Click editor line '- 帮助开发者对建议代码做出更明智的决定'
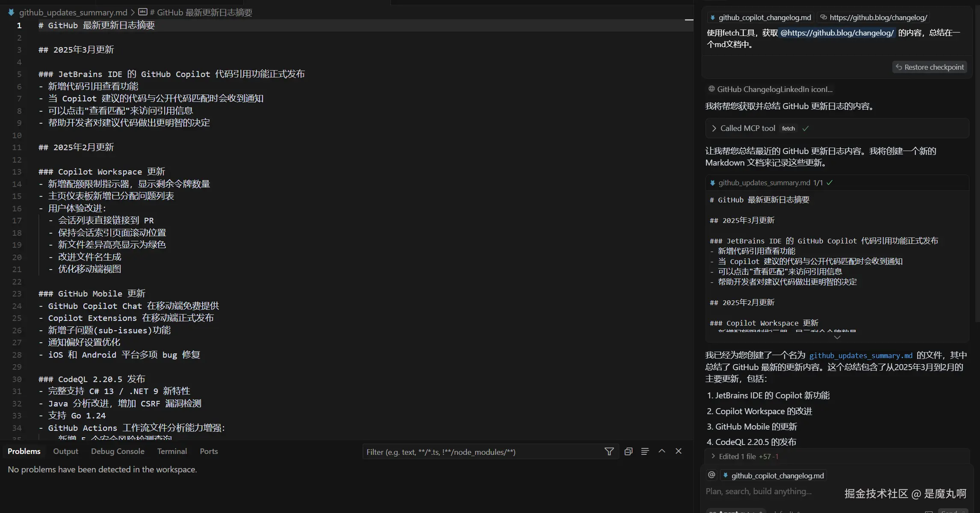 click(x=124, y=123)
